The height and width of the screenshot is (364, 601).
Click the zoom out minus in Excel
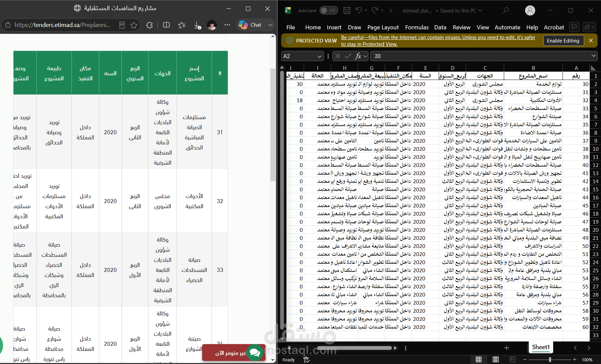tap(525, 360)
